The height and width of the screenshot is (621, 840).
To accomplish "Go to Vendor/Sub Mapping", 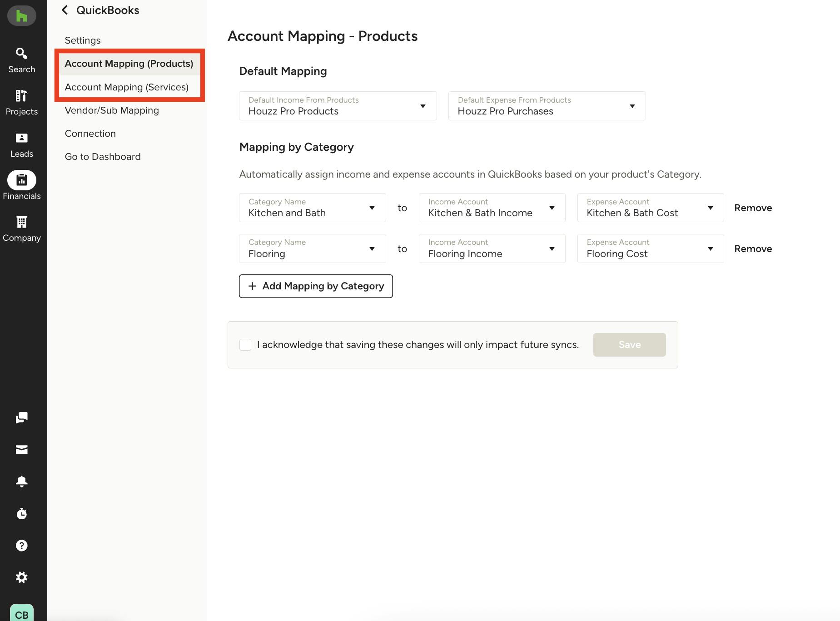I will (x=112, y=110).
